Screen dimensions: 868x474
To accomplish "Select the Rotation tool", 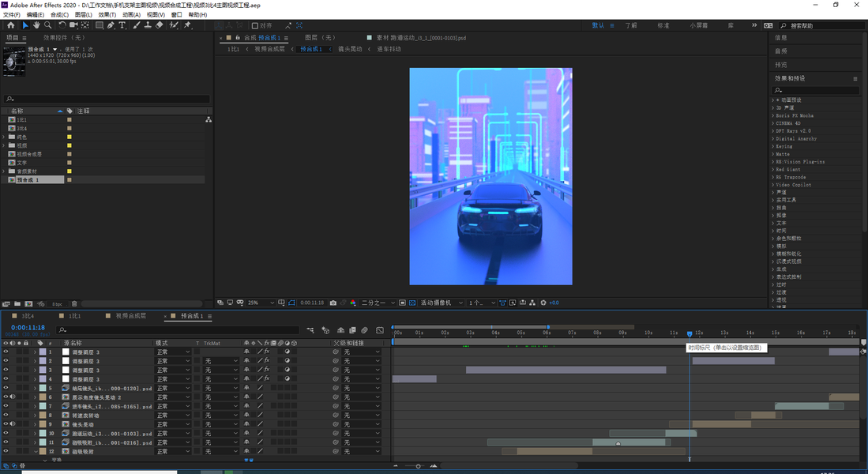I will click(62, 25).
